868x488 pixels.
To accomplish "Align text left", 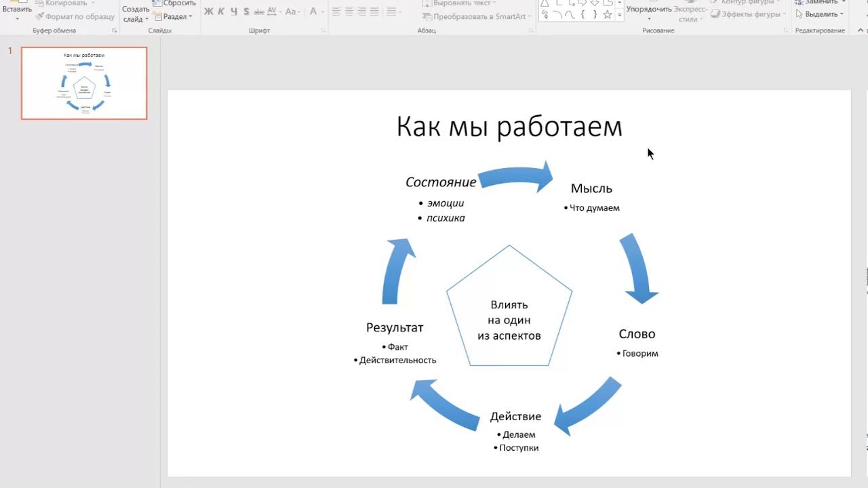I will tap(336, 12).
